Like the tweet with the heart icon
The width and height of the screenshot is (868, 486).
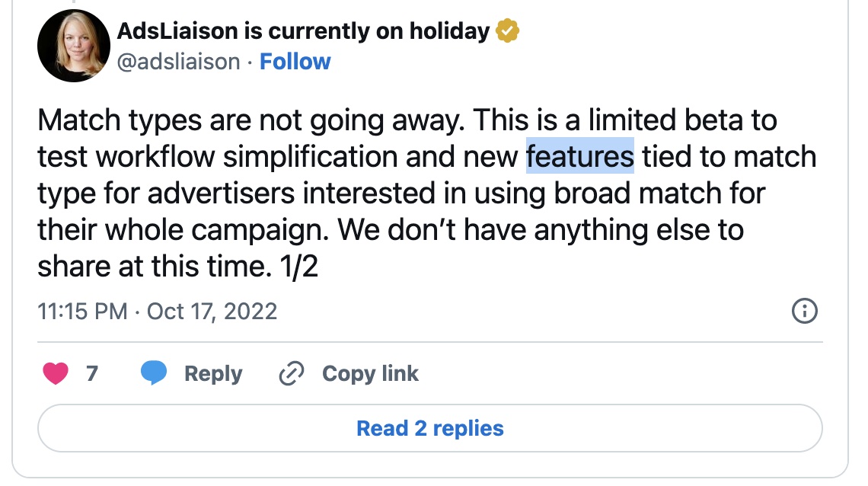coord(56,373)
